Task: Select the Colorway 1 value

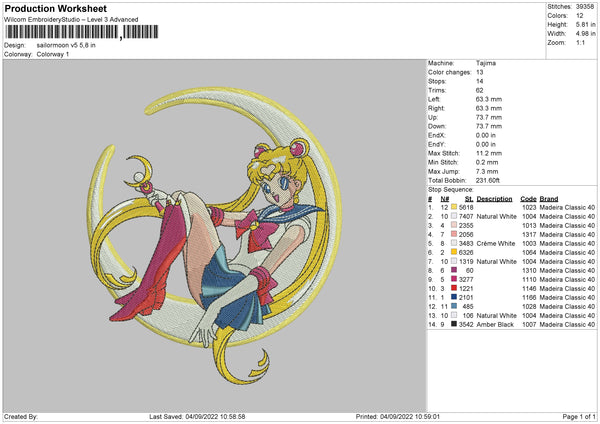Action: (x=53, y=54)
